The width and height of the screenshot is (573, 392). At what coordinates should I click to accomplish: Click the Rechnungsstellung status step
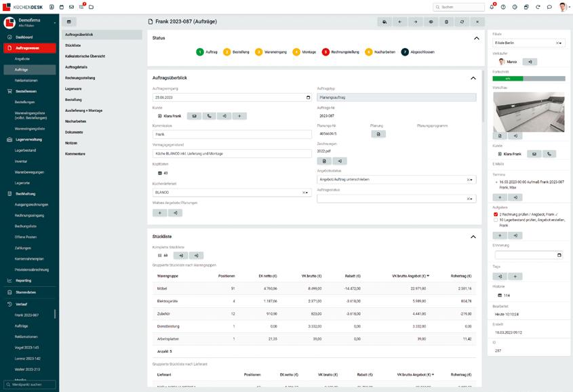[340, 52]
